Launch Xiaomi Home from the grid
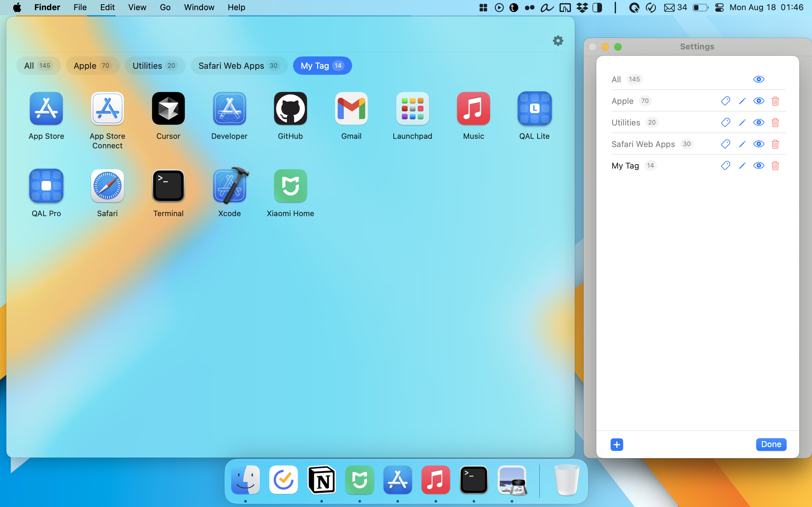 click(x=290, y=186)
